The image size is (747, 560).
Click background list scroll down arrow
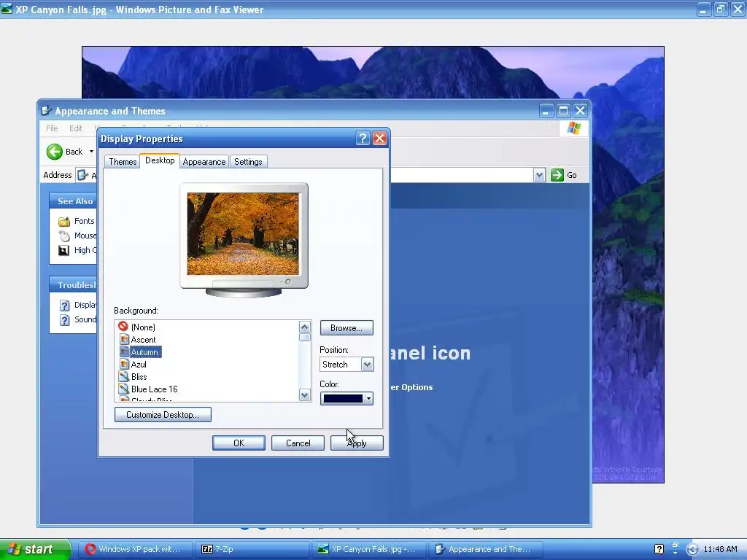point(304,395)
